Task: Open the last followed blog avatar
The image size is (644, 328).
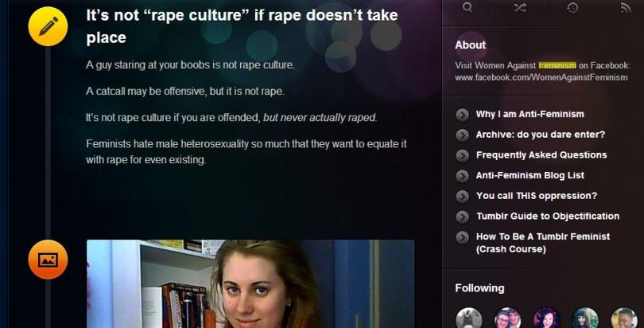Action: tap(624, 318)
